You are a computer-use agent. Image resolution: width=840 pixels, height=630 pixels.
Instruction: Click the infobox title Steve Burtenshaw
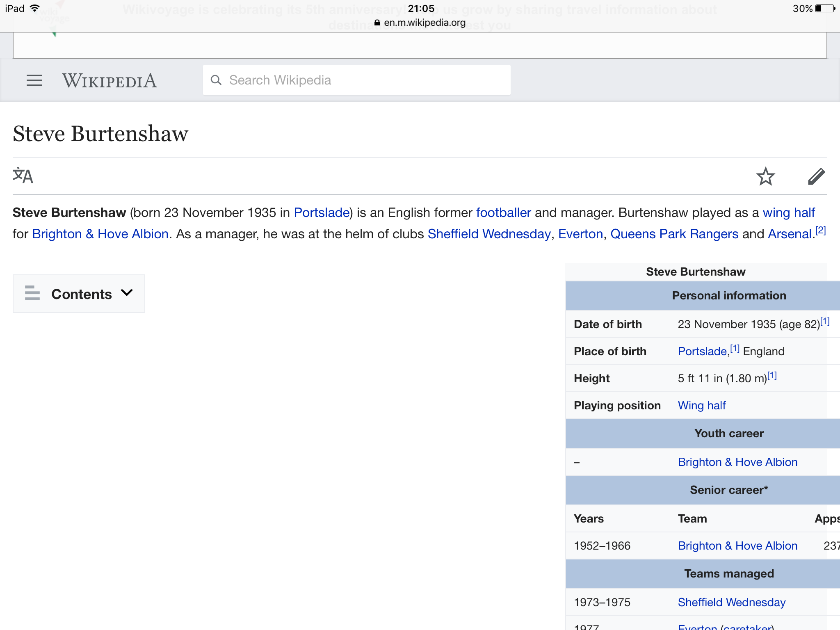tap(696, 272)
